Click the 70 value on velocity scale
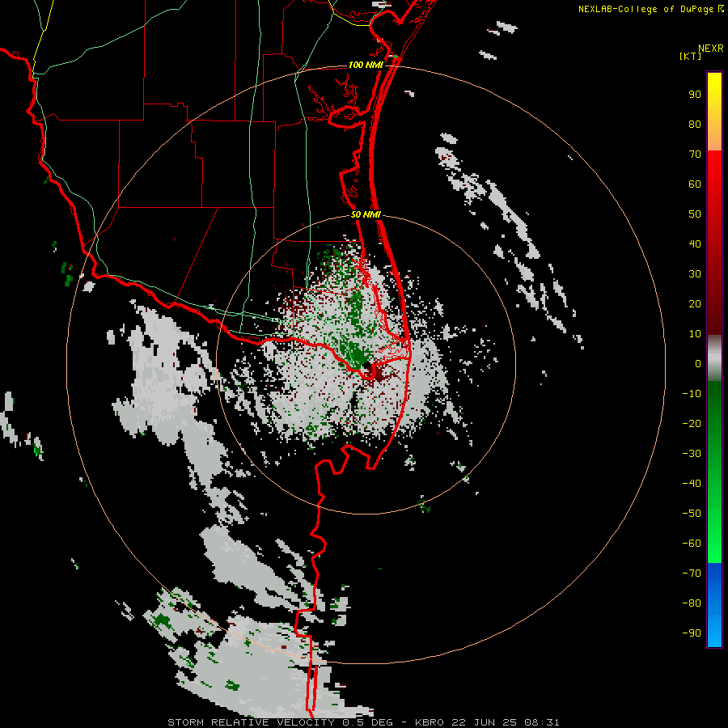Viewport: 728px width, 728px height. coord(695,154)
